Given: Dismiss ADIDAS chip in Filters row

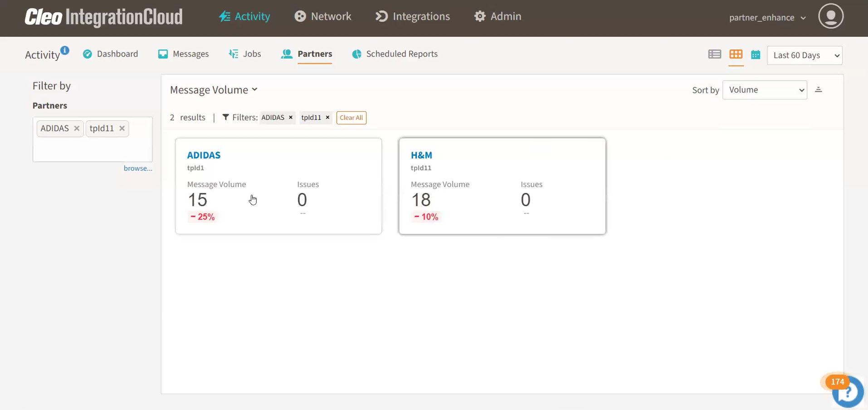Looking at the screenshot, I should [291, 118].
